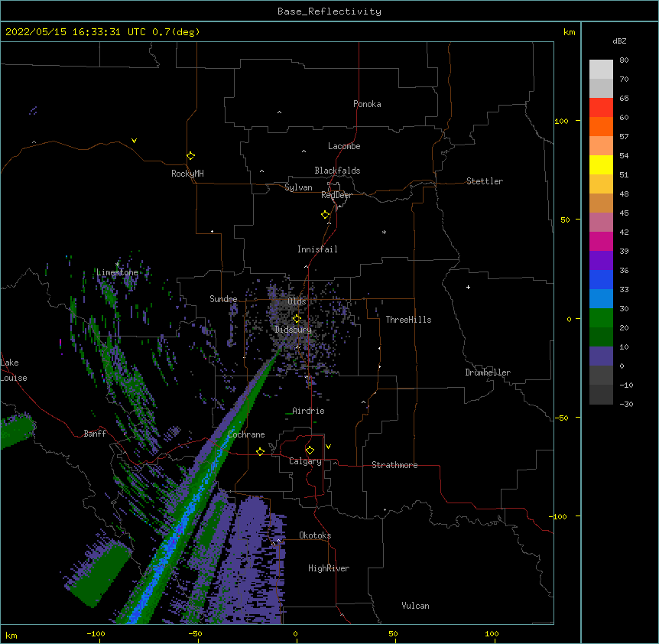Click the Limestone label
The image size is (659, 644).
(117, 272)
